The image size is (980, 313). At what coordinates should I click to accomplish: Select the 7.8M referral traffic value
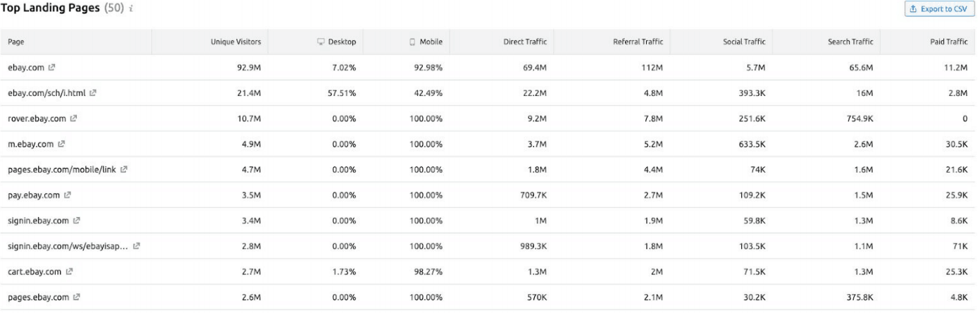coord(654,118)
